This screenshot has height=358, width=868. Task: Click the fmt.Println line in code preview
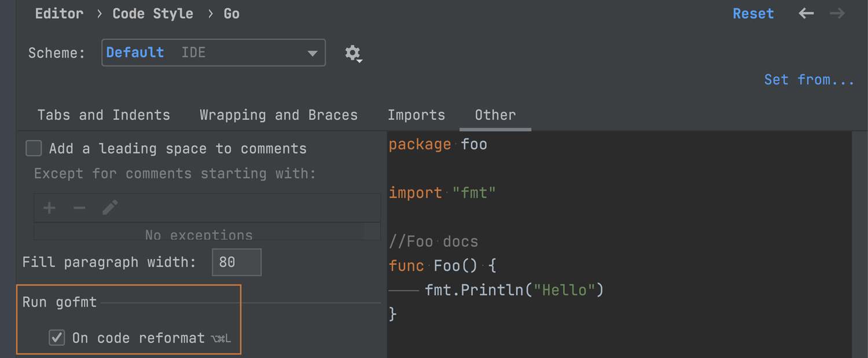tap(514, 290)
